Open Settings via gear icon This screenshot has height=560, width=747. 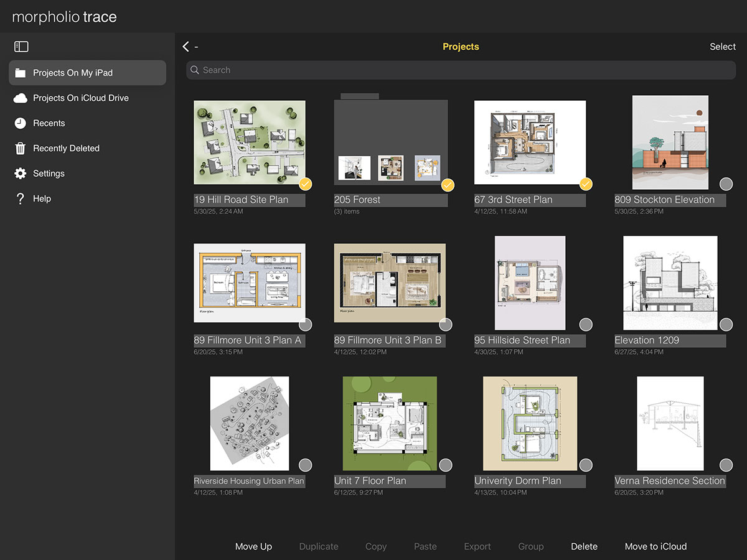(21, 174)
